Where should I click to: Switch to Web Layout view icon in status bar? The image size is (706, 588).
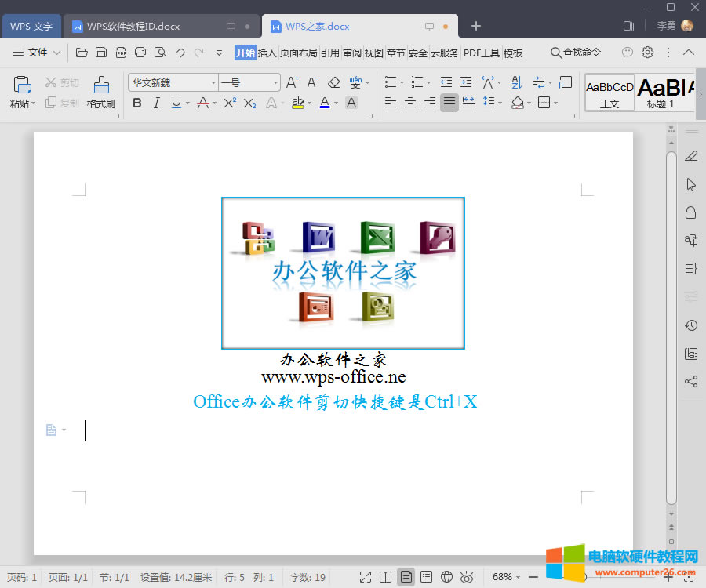point(446,576)
